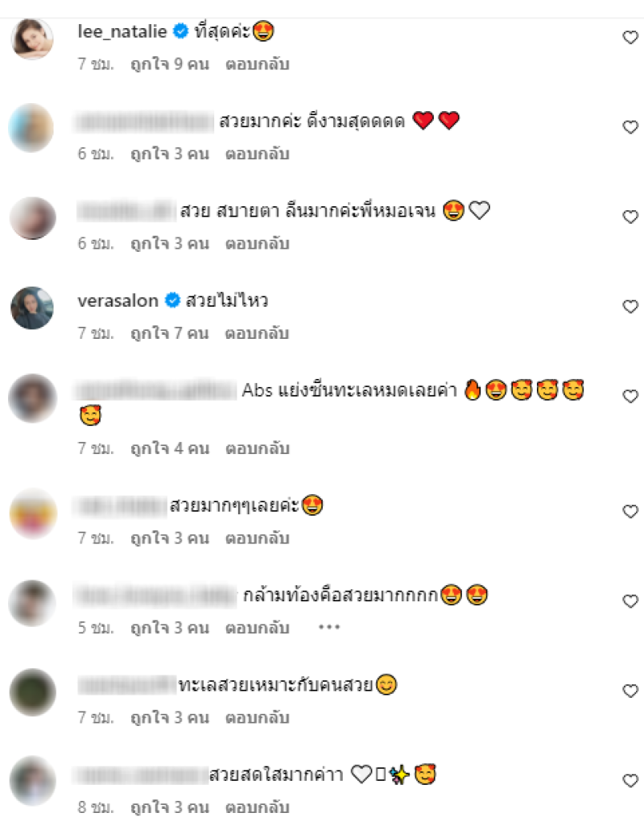Tap heart on 'สวย สบายตา' comment
The height and width of the screenshot is (821, 644).
point(630,217)
